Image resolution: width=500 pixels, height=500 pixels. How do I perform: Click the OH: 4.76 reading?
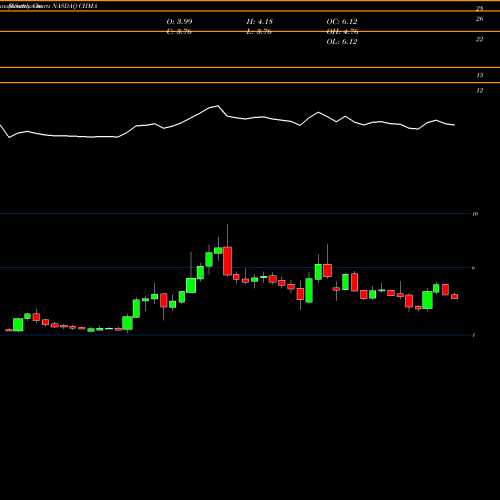[x=342, y=32]
